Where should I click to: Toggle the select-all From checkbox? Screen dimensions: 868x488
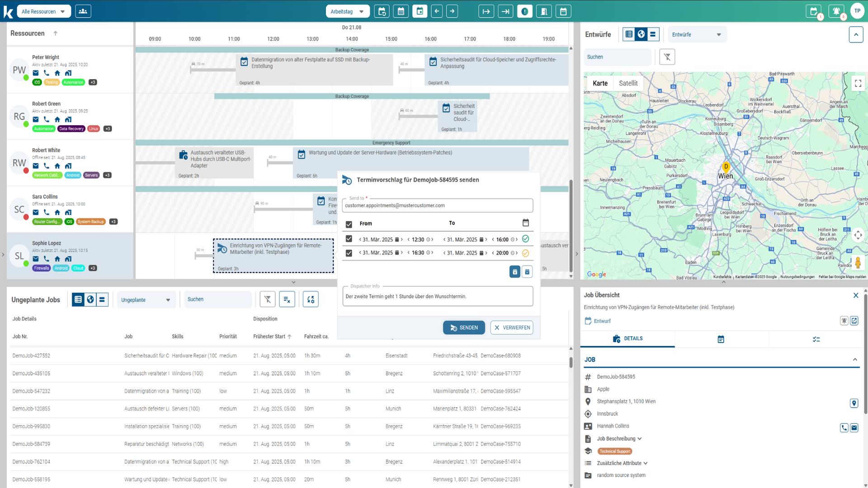[349, 224]
